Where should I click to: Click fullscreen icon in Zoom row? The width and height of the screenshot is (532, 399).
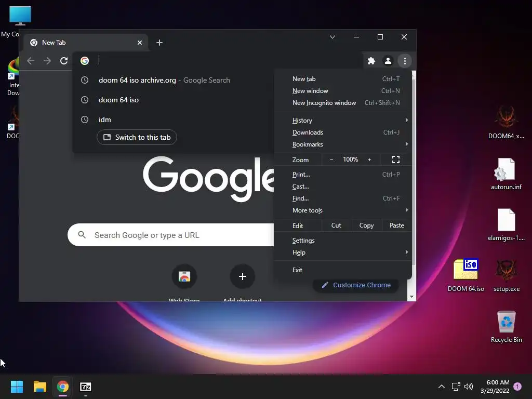395,159
